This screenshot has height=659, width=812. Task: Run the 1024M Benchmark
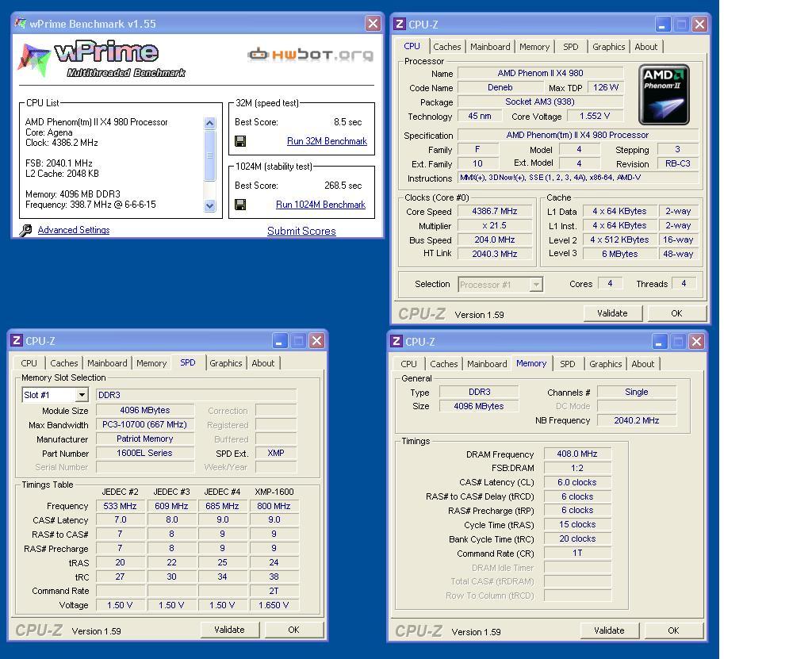point(320,205)
